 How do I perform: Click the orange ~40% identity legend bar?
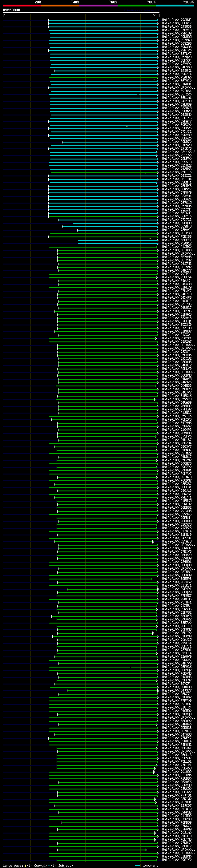[x=60, y=6]
